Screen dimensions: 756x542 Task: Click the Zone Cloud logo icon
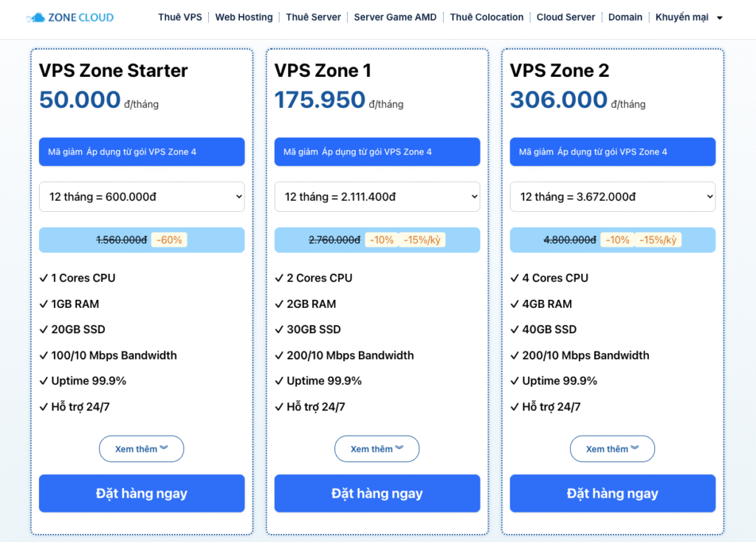coord(35,17)
